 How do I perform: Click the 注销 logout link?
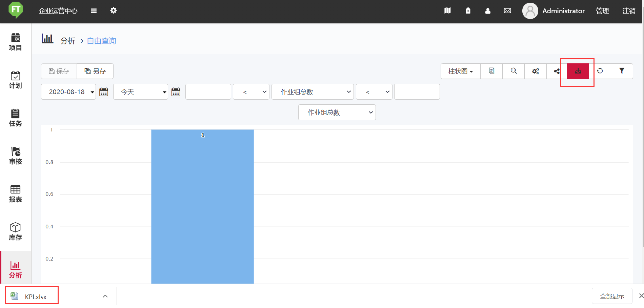point(628,11)
